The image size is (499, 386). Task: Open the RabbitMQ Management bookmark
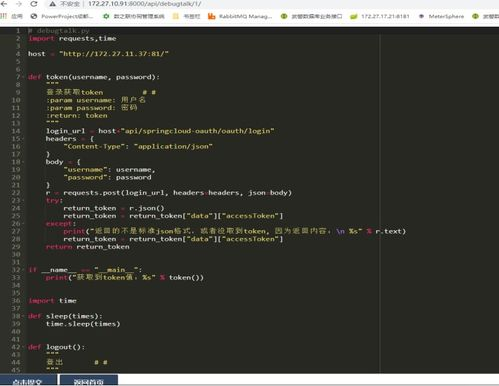coord(240,16)
